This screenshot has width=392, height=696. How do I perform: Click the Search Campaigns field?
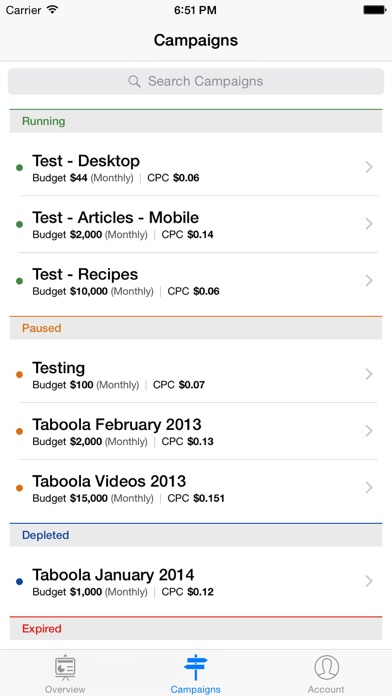[x=196, y=81]
